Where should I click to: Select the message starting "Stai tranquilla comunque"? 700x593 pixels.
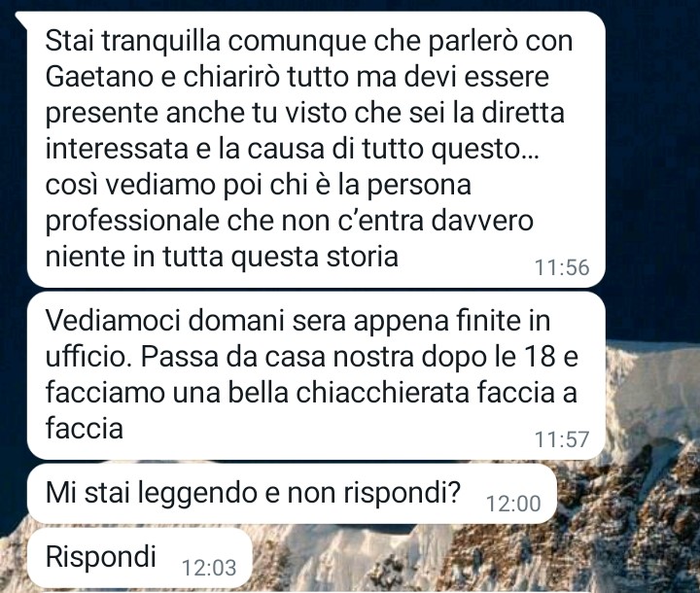click(x=316, y=149)
